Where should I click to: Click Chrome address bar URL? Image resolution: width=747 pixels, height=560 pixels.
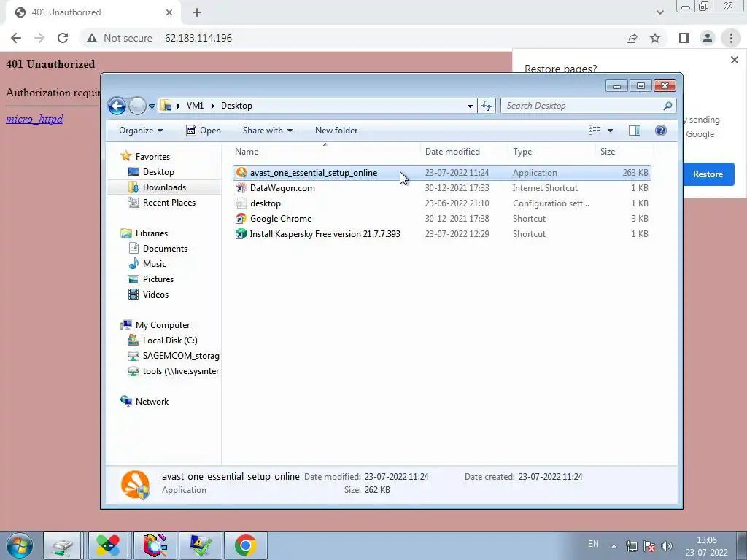tap(198, 38)
